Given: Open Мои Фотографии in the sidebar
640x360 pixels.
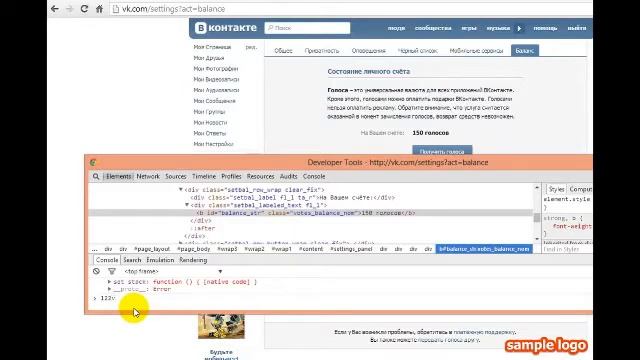Looking at the screenshot, I should coord(216,69).
